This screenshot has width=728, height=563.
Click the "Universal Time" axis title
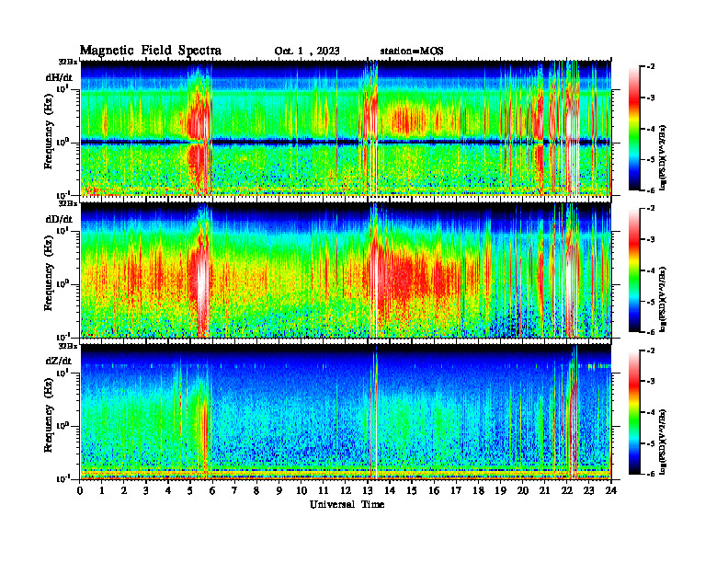click(347, 504)
